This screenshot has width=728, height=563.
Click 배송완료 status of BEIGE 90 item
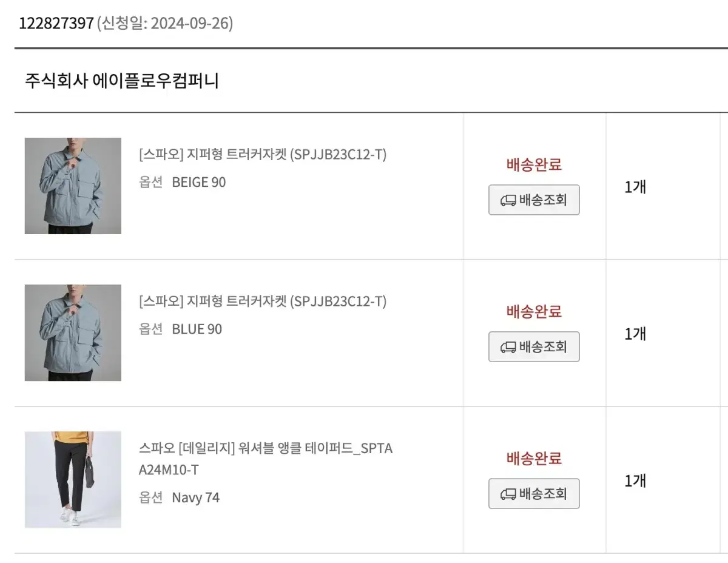pyautogui.click(x=534, y=164)
